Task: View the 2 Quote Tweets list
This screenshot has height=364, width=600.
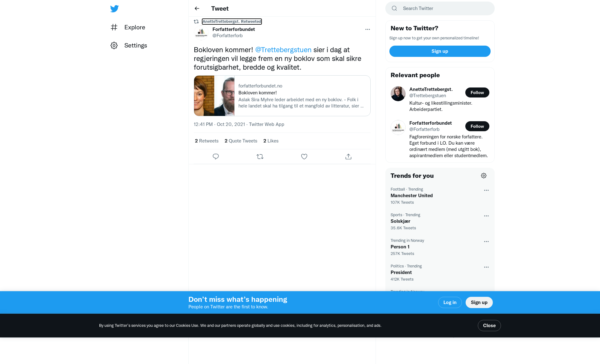Action: point(241,141)
